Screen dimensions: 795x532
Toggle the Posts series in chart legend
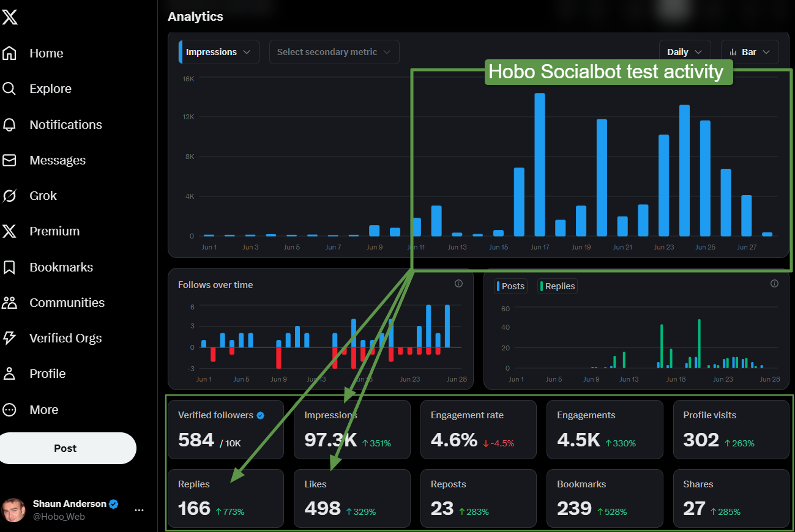(x=511, y=286)
